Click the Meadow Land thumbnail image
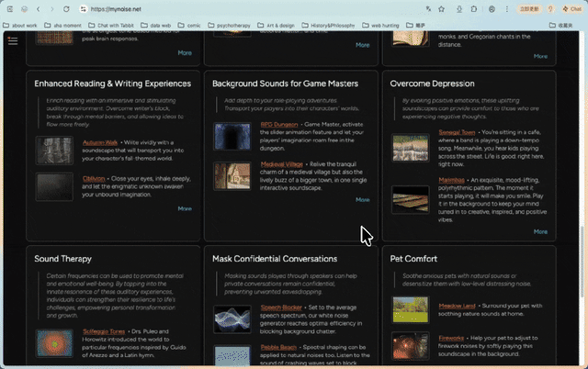Screen dimensions: 588x369 411,309
